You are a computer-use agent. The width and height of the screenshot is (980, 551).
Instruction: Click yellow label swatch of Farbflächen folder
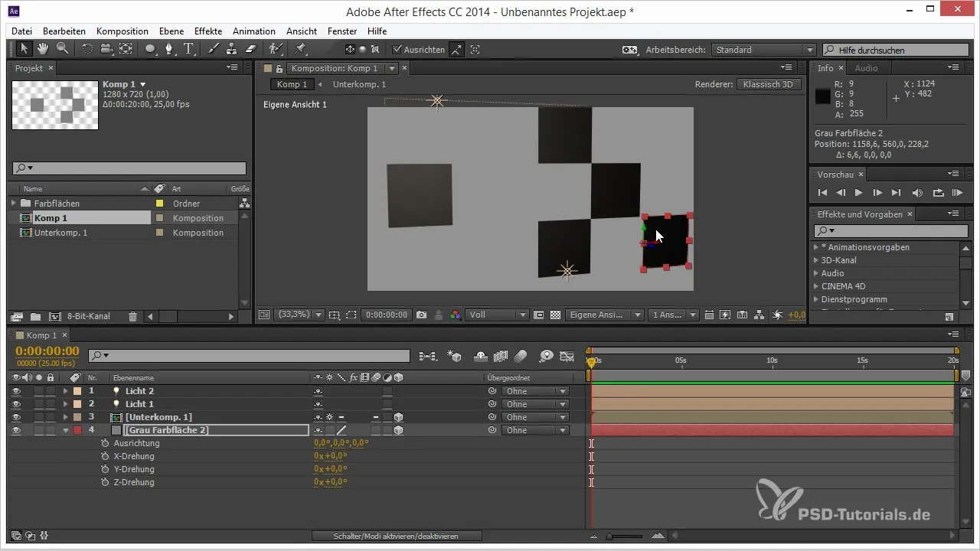point(160,204)
